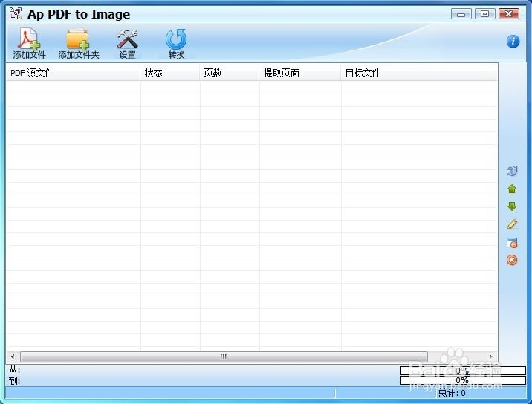Image resolution: width=532 pixels, height=404 pixels.
Task: Click the Add File (添加文件) toolbar icon
Action: click(29, 43)
